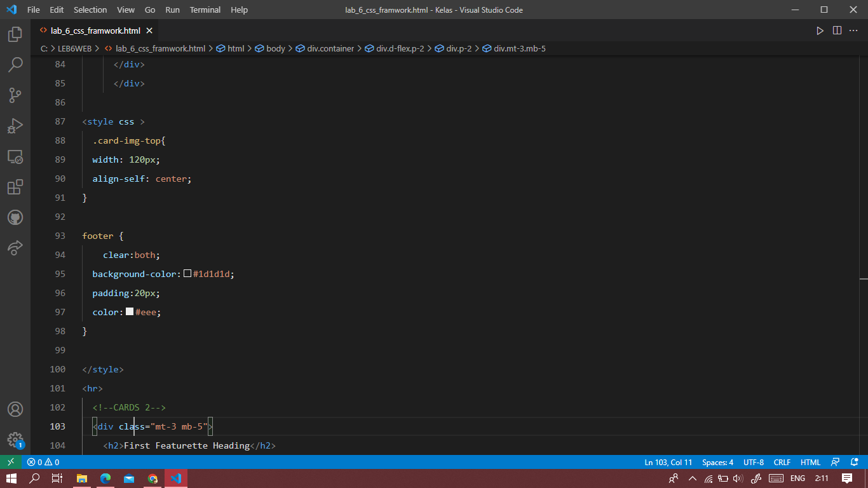Open the body breadcrumb dropdown
Screen dimensions: 868x488
pyautogui.click(x=276, y=48)
